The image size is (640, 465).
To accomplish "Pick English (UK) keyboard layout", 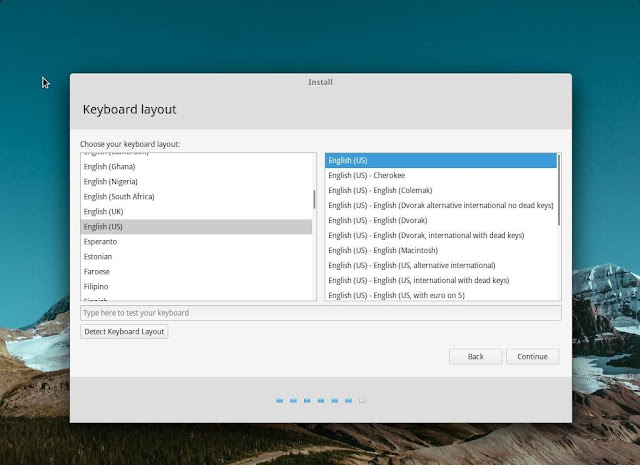I will pyautogui.click(x=196, y=211).
